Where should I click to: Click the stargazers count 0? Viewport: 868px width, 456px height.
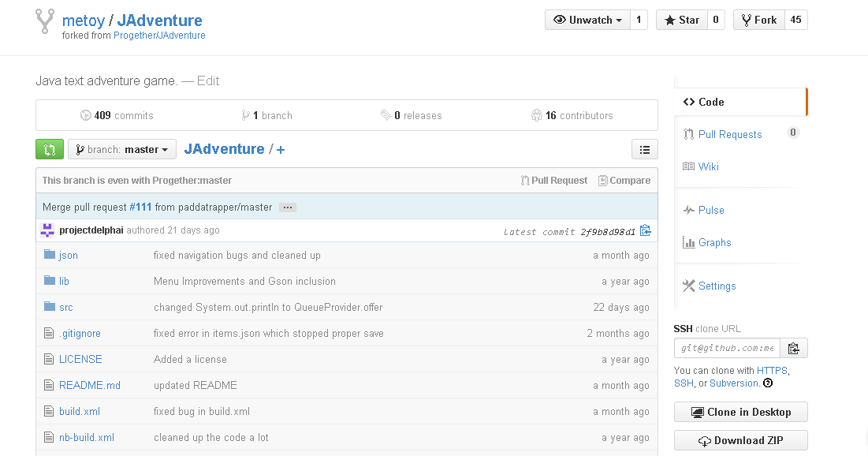[716, 20]
